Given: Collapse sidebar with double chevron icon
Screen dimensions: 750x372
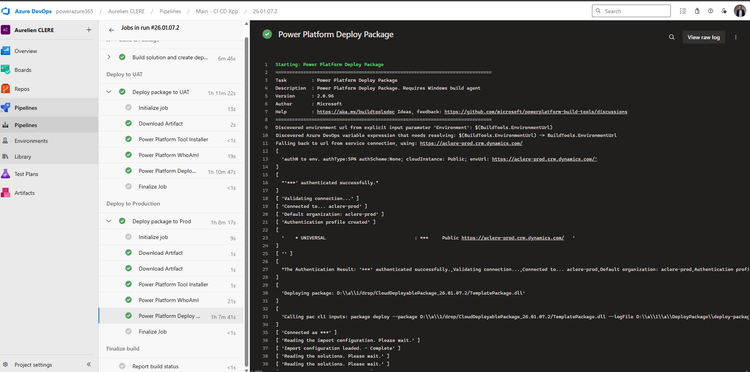Looking at the screenshot, I should [89, 364].
